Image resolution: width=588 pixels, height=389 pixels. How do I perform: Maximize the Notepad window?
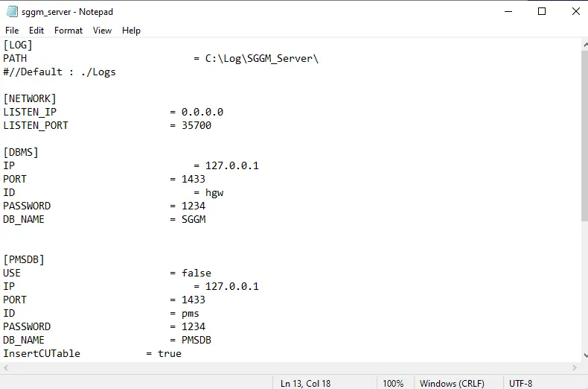click(x=542, y=12)
